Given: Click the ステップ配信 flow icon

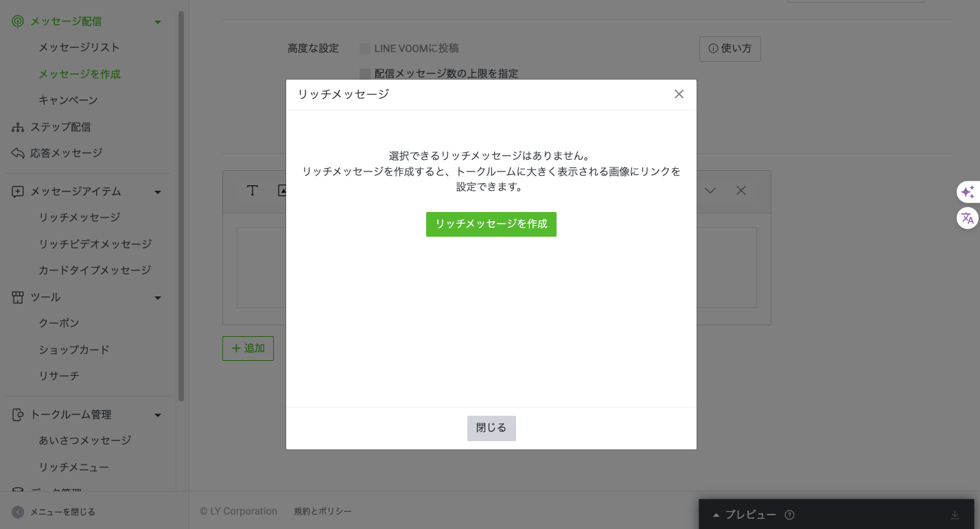Looking at the screenshot, I should (18, 127).
